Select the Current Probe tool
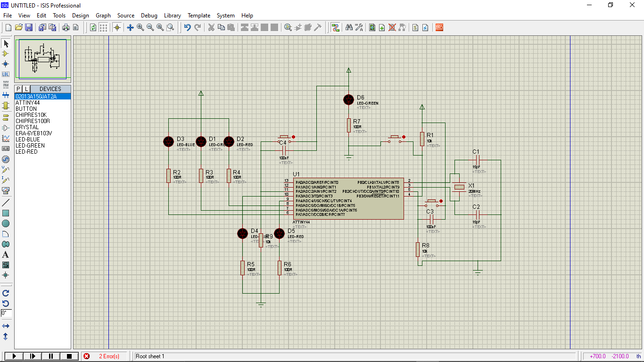This screenshot has height=362, width=644. pos(6,180)
